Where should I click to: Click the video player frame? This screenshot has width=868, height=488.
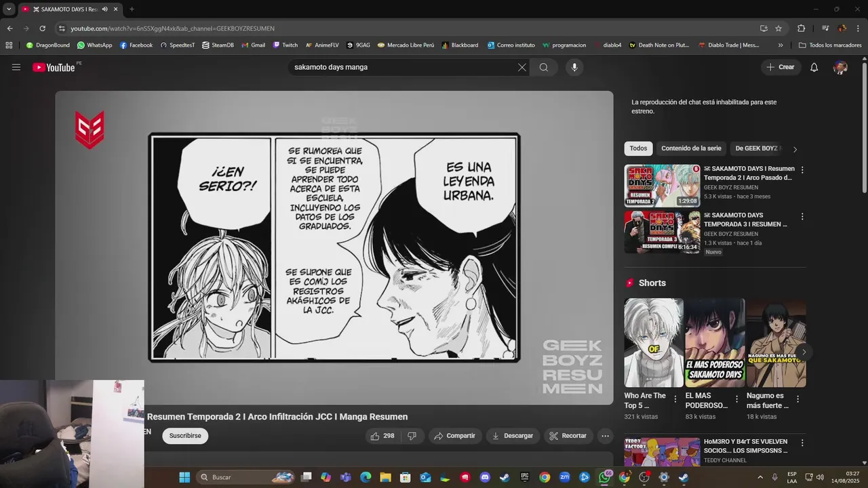click(x=334, y=247)
